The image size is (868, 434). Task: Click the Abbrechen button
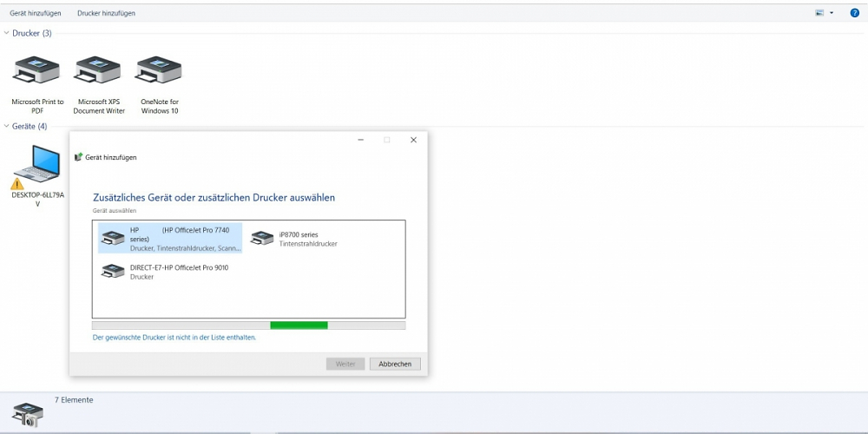[395, 364]
